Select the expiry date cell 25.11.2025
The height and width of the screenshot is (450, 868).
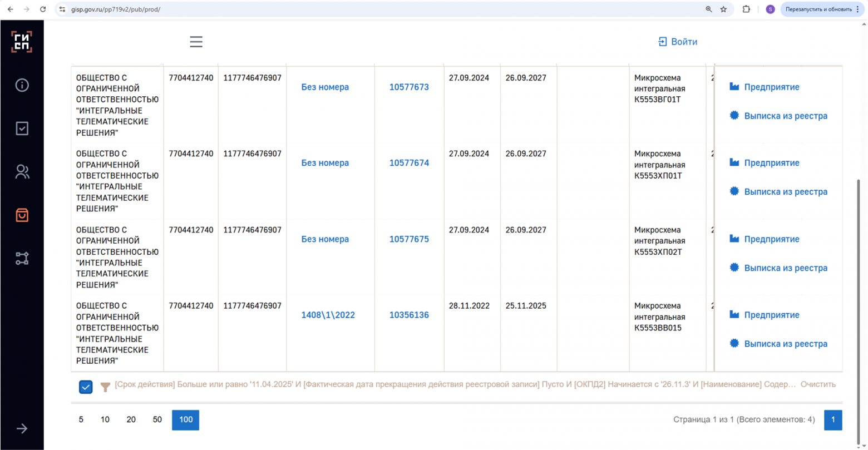click(x=529, y=333)
